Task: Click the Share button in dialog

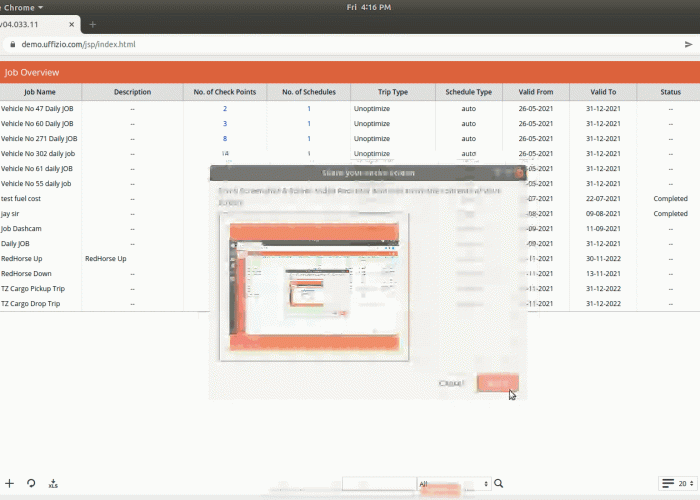Action: click(x=497, y=383)
